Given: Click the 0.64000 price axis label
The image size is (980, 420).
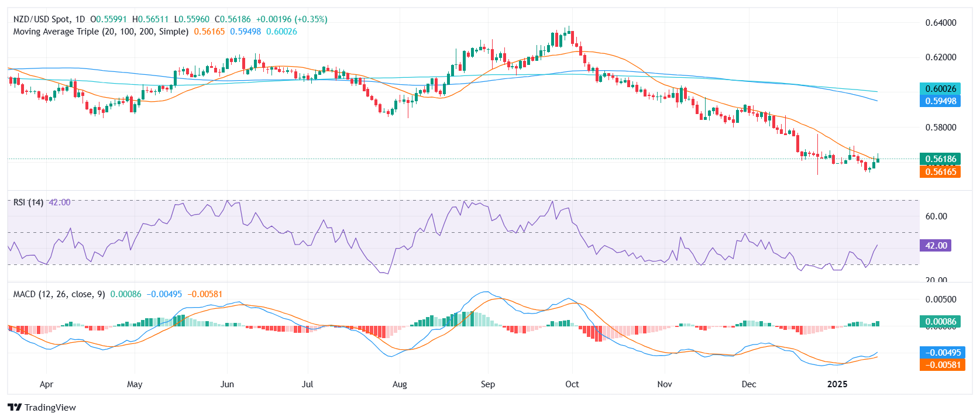Looking at the screenshot, I should pos(940,23).
